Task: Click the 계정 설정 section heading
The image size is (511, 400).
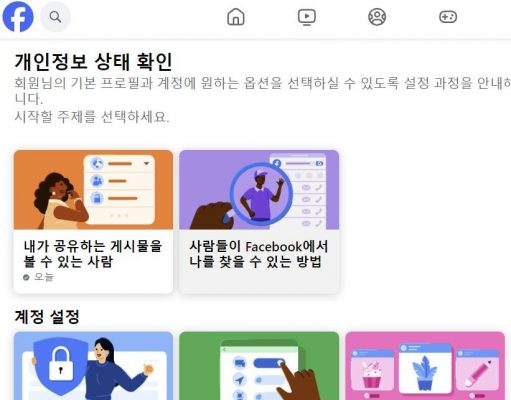Action: click(47, 316)
